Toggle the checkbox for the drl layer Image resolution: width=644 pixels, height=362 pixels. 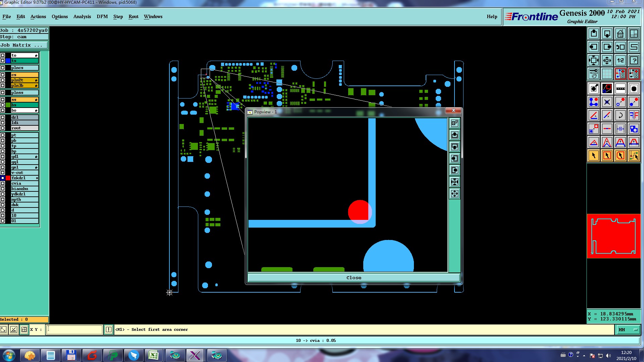pyautogui.click(x=3, y=117)
